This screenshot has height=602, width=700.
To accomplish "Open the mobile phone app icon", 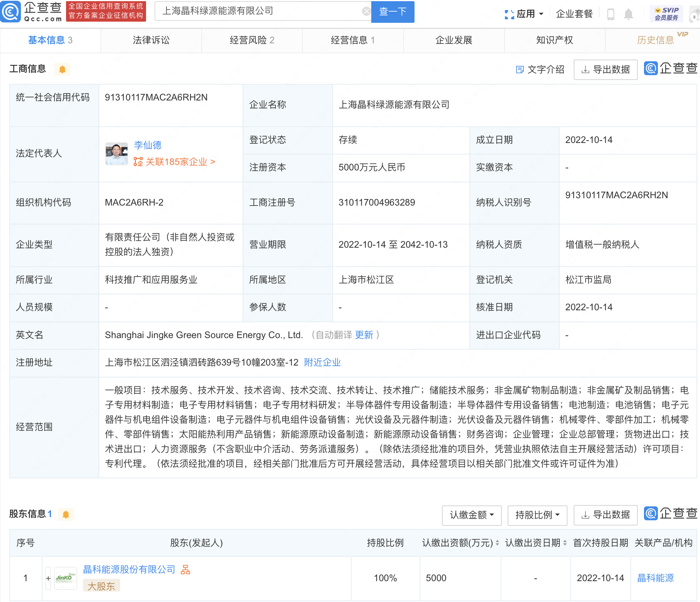I will pos(611,14).
